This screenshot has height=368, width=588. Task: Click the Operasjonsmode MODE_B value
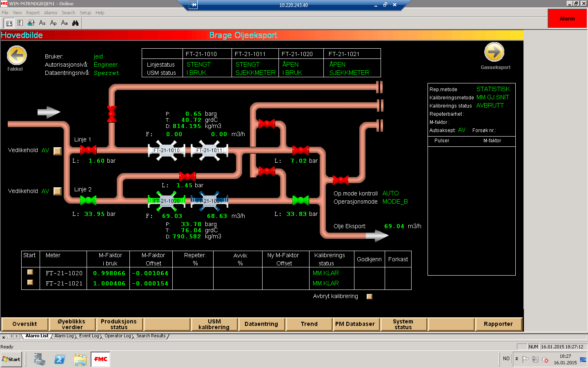click(x=395, y=202)
